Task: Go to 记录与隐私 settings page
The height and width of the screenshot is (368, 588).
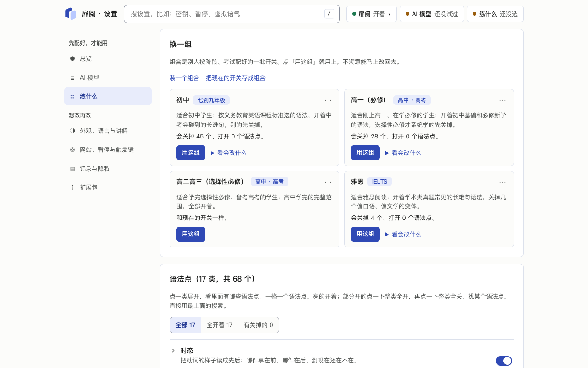Action: (x=108, y=168)
